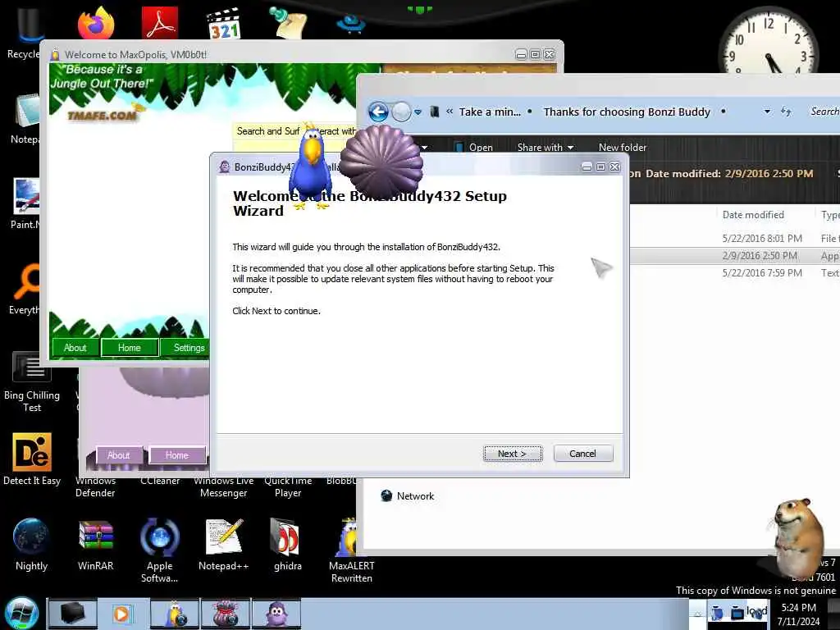Click the purple shell-shaped agent over the wizard
This screenshot has width=840, height=630.
[x=381, y=161]
